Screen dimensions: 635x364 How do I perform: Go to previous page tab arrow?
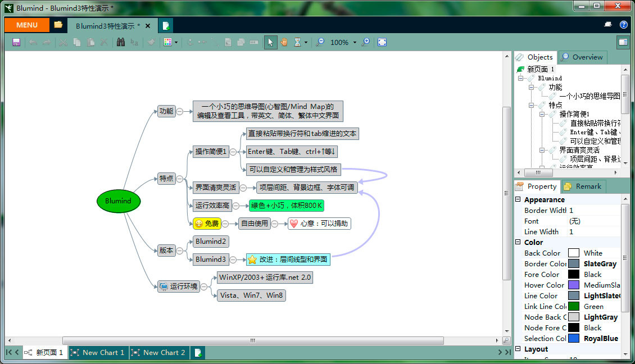[x=17, y=352]
